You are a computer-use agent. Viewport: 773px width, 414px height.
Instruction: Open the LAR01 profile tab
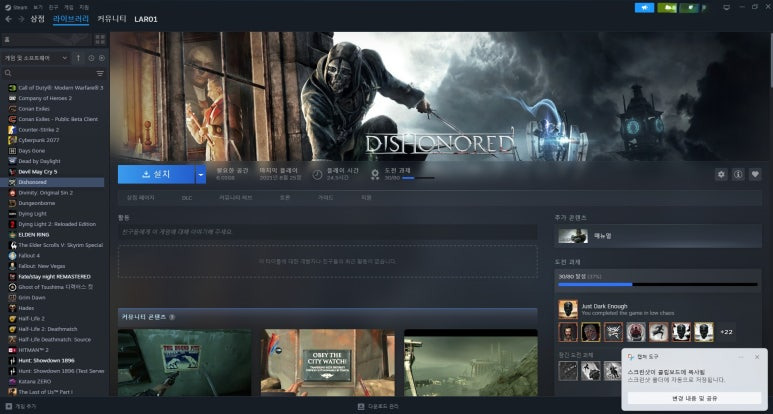146,19
